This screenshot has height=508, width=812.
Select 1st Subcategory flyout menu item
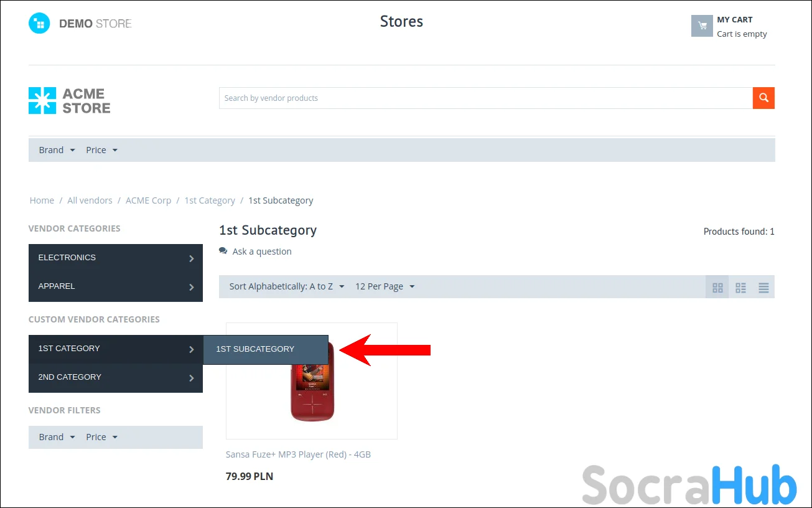[266, 349]
